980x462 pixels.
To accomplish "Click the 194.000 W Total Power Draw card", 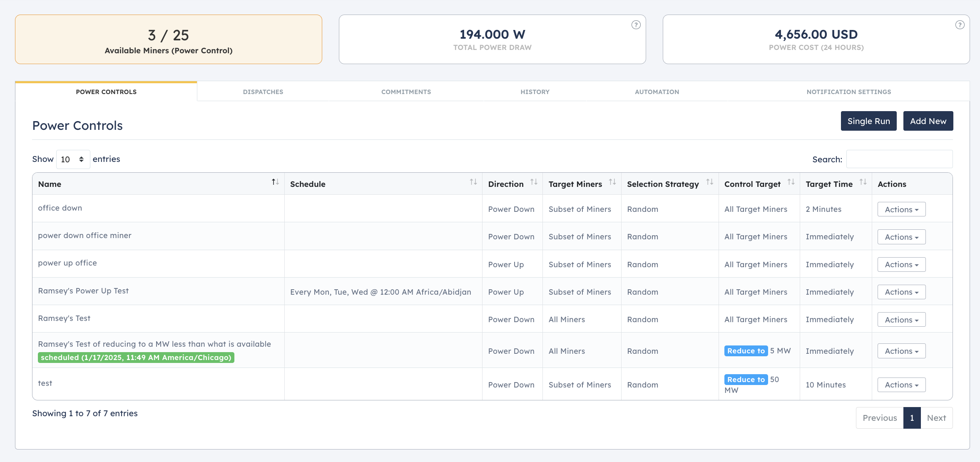I will [492, 40].
